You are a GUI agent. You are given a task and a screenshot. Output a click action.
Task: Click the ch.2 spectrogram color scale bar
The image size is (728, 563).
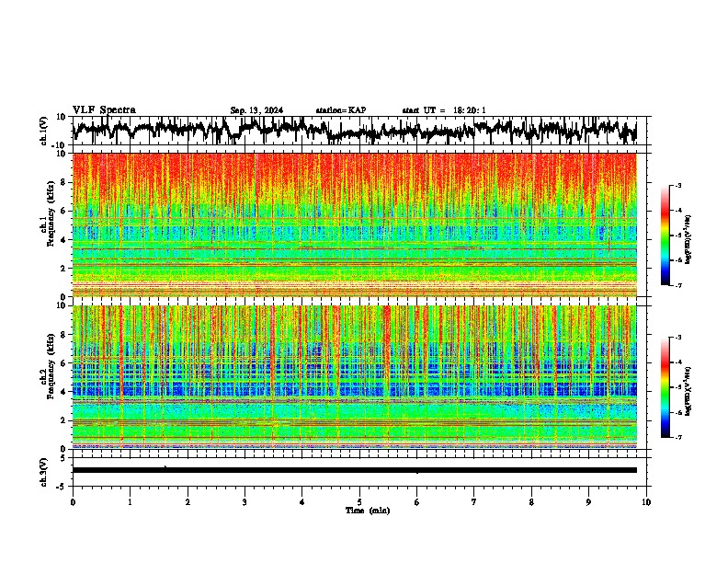(665, 387)
